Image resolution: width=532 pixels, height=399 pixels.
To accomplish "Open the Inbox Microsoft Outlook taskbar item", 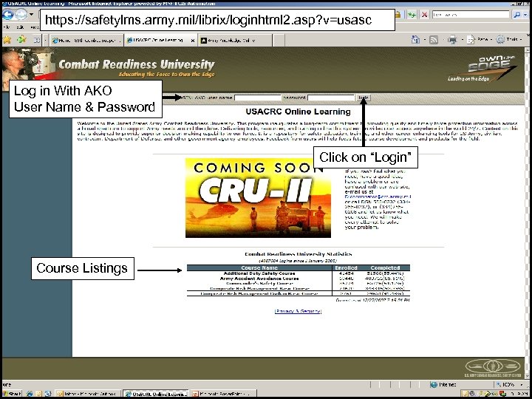I will (x=87, y=395).
